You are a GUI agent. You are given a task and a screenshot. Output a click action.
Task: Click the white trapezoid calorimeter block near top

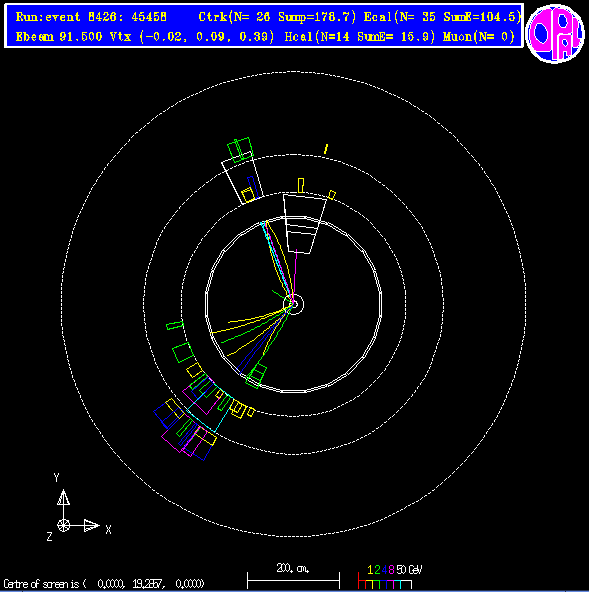pyautogui.click(x=304, y=224)
